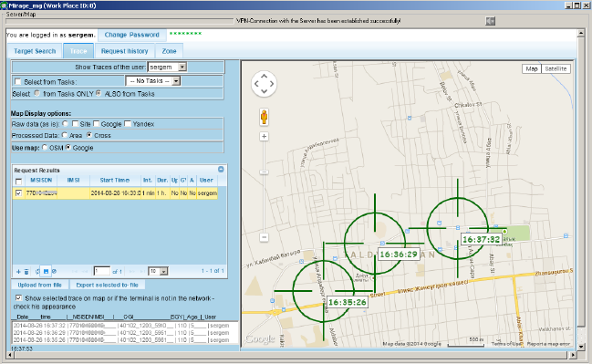This screenshot has width=592, height=364.
Task: Switch to the Trace tab
Action: click(78, 51)
